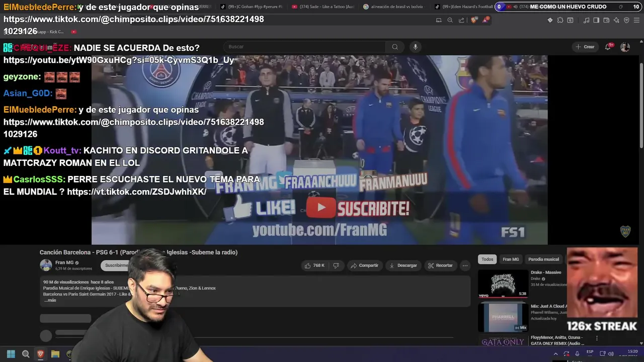Open the Extensions puzzle-piece icon
Viewport: 644px width, 362px height.
pos(560,20)
